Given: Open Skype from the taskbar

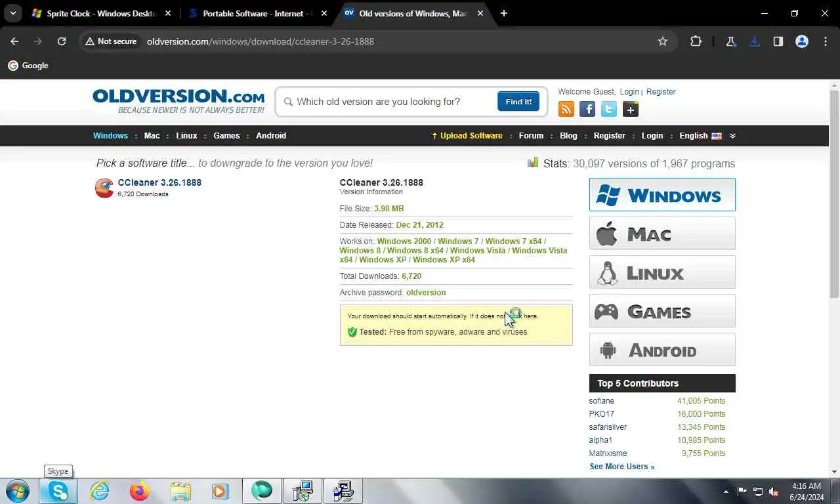Looking at the screenshot, I should click(x=58, y=491).
